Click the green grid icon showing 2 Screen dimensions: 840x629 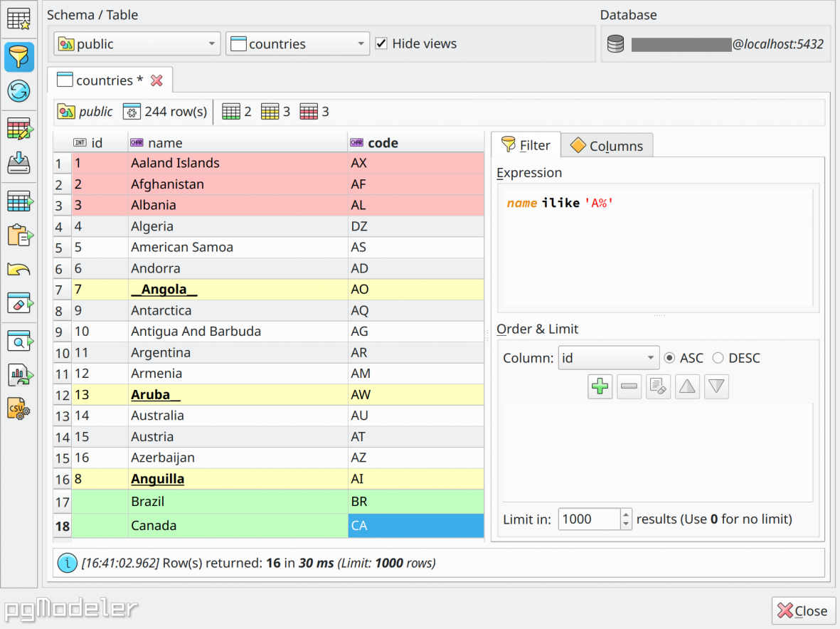(x=231, y=112)
